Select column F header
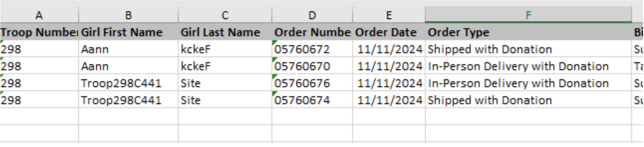This screenshot has height=147, width=644. pyautogui.click(x=528, y=15)
